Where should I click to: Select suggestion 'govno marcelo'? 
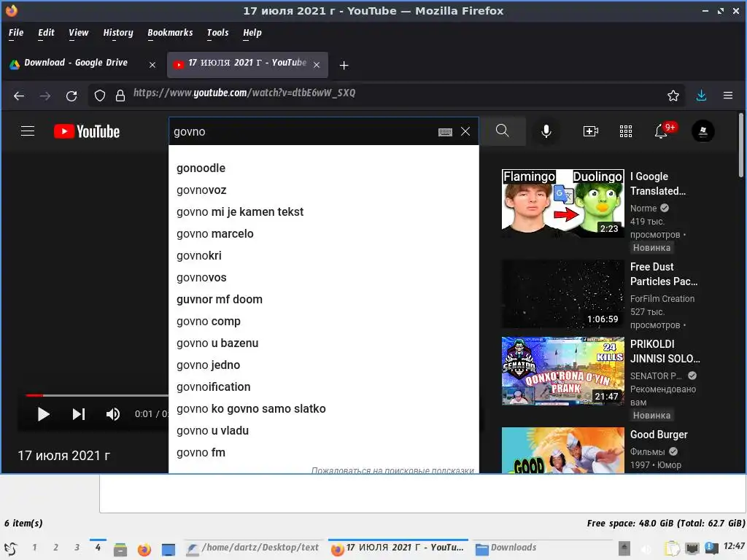[x=323, y=234]
